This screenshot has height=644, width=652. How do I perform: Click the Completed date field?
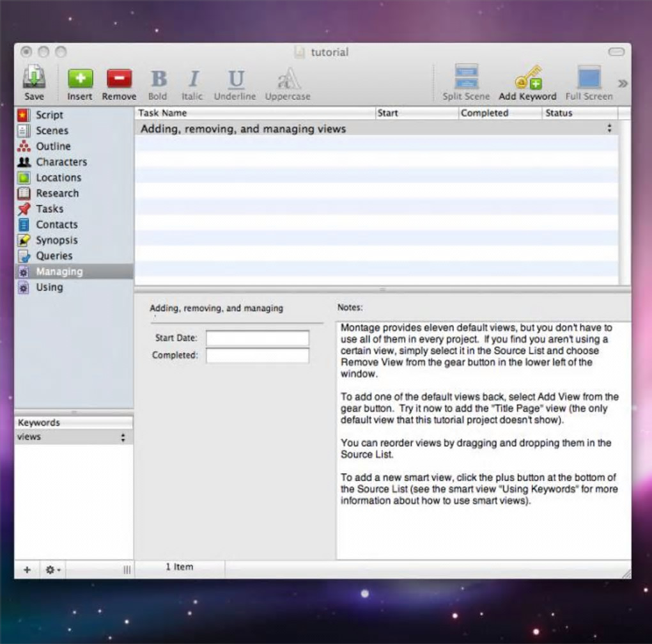257,356
